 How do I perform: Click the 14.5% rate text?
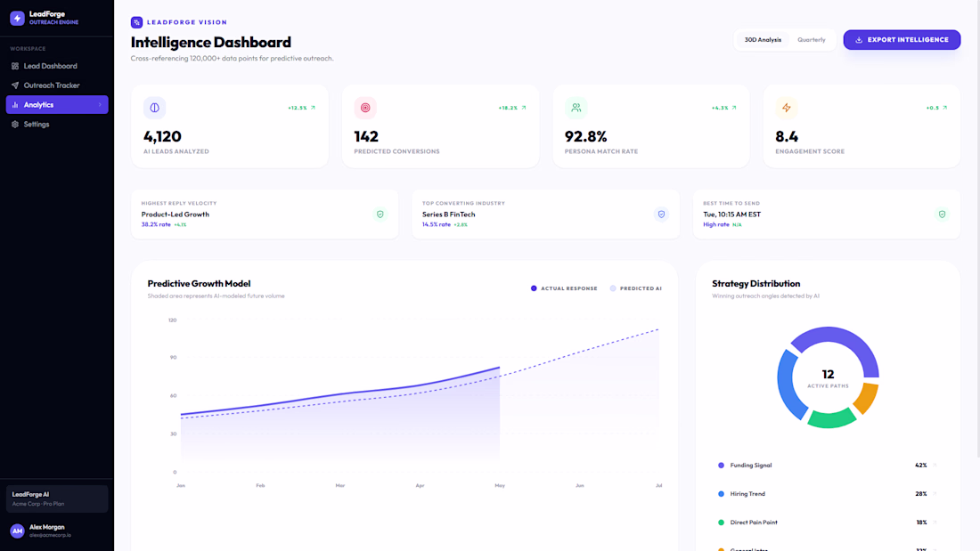[x=437, y=224]
